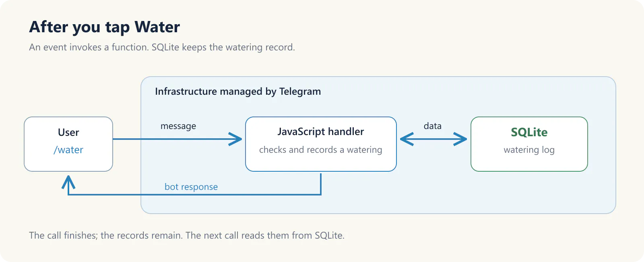Click the data arrow label
Screen dimensions: 644x262
433,126
